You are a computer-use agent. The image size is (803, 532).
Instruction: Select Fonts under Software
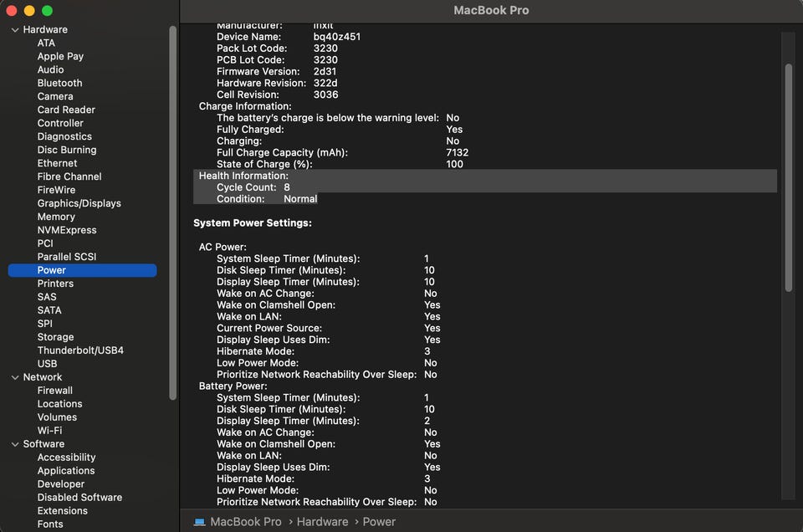tap(50, 524)
